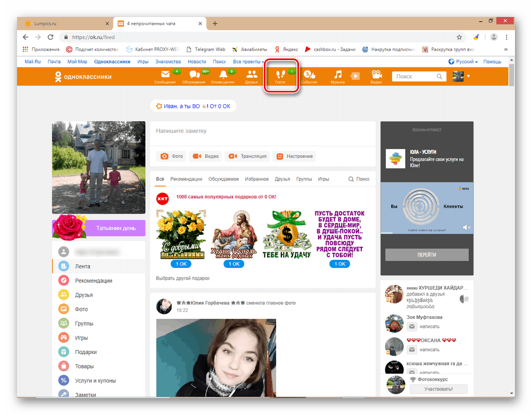Open Фото in left sidebar
Screen dimensions: 532x415
[99, 309]
